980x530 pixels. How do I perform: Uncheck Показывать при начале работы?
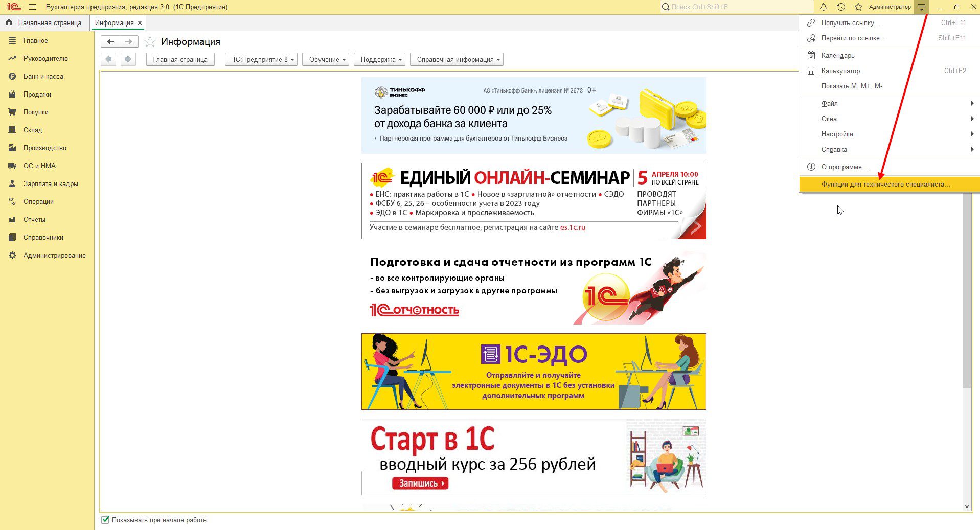tap(105, 520)
